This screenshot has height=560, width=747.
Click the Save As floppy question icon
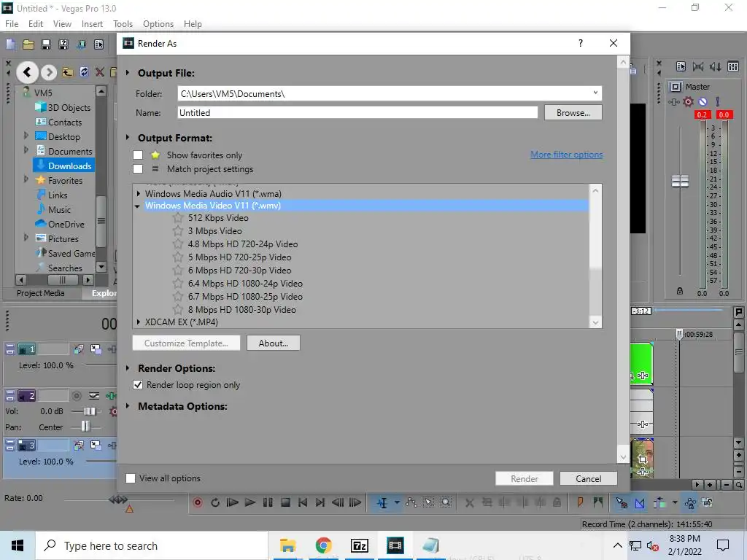63,44
